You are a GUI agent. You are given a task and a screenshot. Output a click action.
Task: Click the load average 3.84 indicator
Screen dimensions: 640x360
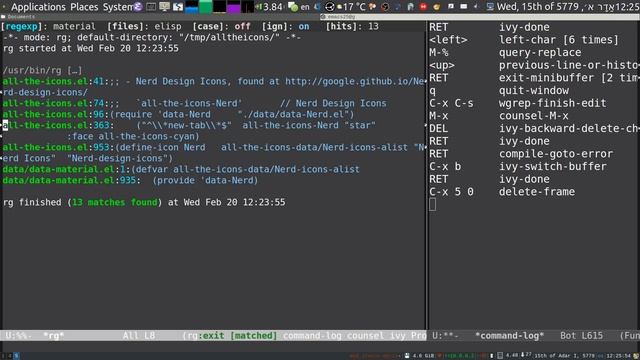click(x=272, y=7)
